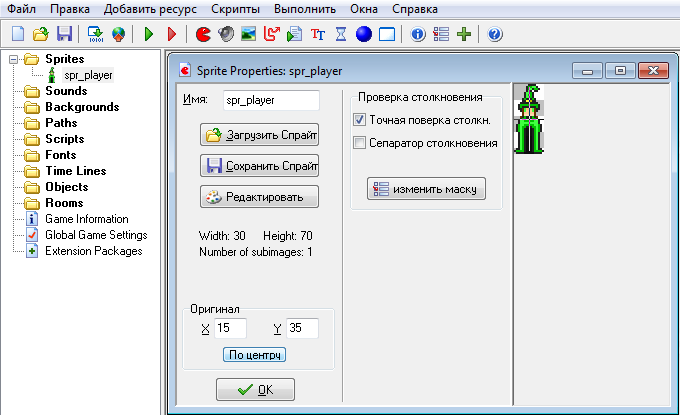Open the Файл menu
This screenshot has height=415, width=680.
pyautogui.click(x=22, y=9)
